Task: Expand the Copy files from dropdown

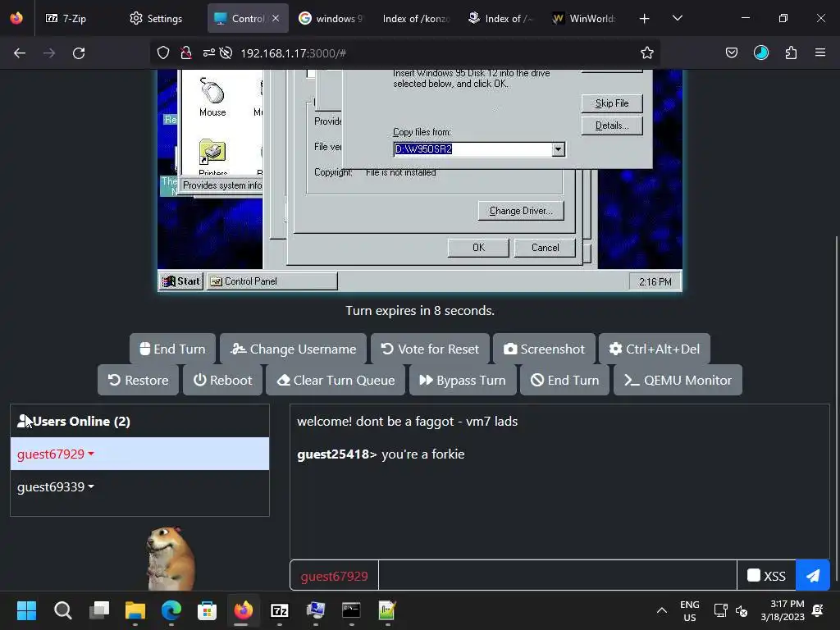Action: (x=558, y=149)
